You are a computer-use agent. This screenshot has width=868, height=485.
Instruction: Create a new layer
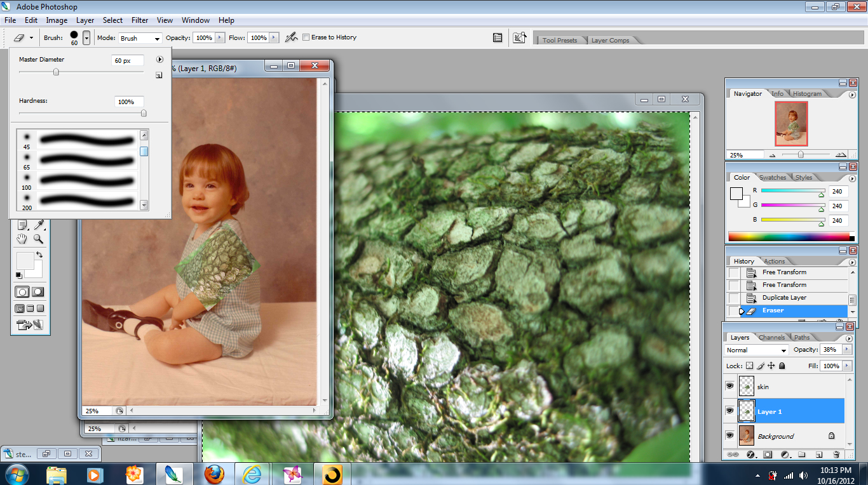click(x=819, y=455)
